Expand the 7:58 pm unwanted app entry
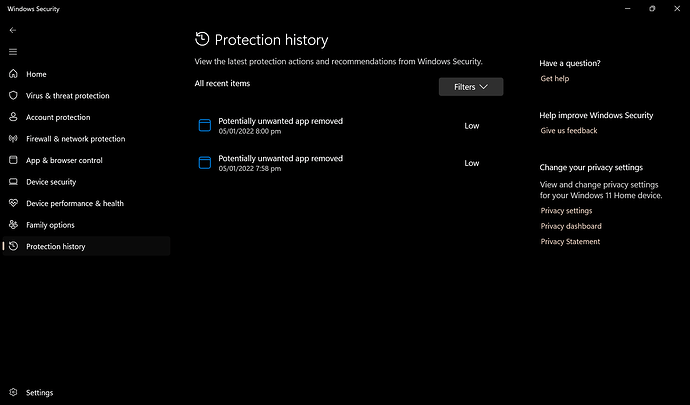Viewport: 690px width, 405px height. [x=349, y=163]
